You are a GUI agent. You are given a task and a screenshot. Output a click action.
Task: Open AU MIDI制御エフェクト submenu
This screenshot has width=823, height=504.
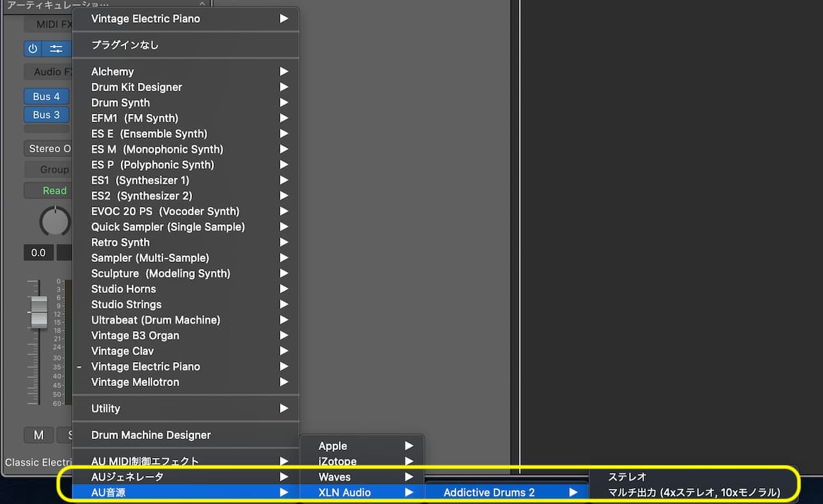(x=187, y=461)
